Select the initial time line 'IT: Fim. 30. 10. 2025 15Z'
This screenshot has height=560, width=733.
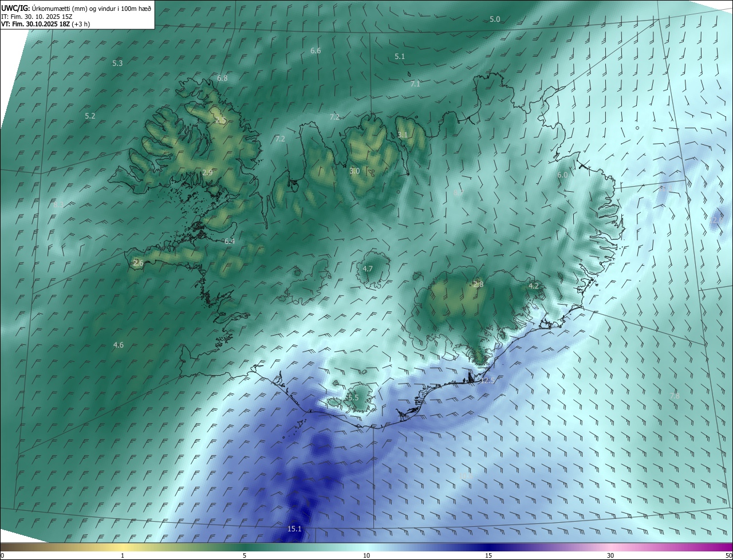(37, 17)
